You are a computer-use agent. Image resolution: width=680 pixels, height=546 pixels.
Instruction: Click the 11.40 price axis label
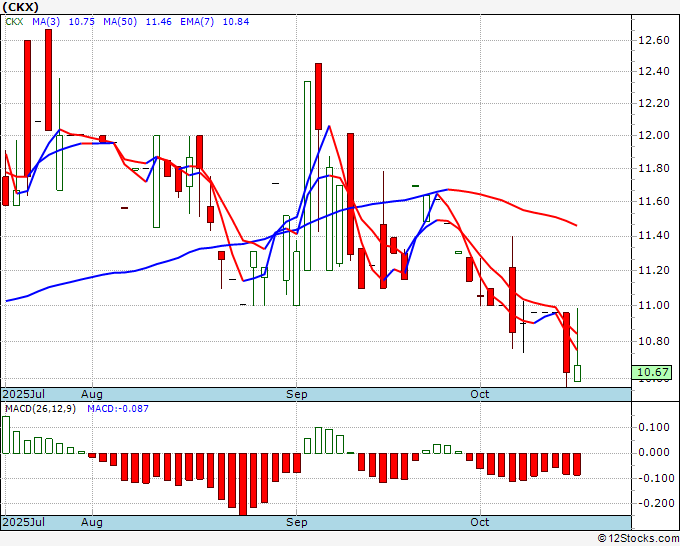654,235
